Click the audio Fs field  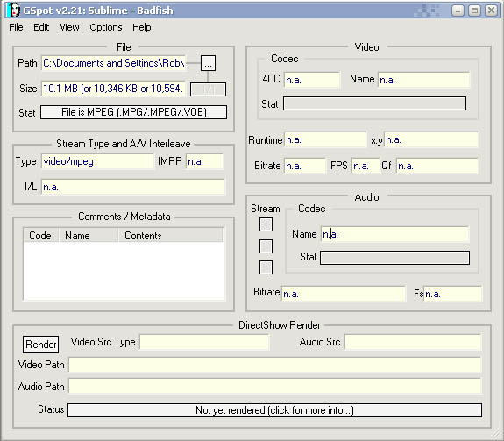(x=452, y=294)
